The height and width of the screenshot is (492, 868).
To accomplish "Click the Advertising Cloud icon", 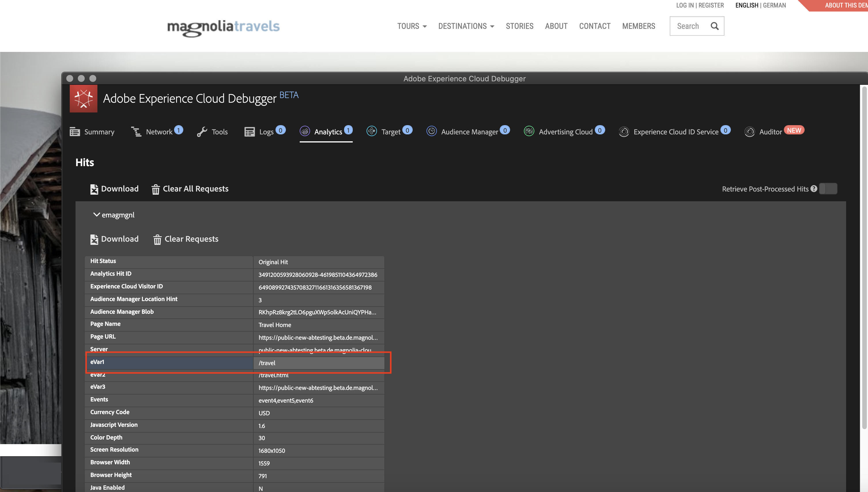I will tap(529, 131).
